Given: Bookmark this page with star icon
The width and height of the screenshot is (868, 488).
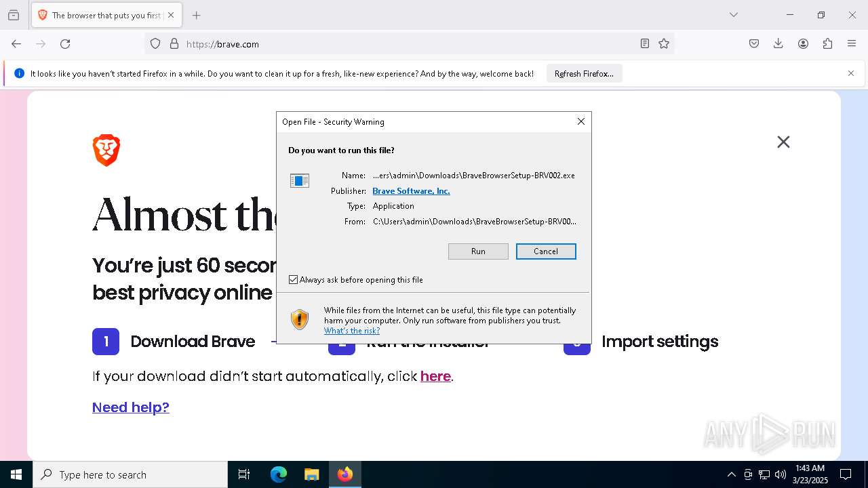Looking at the screenshot, I should pos(664,44).
